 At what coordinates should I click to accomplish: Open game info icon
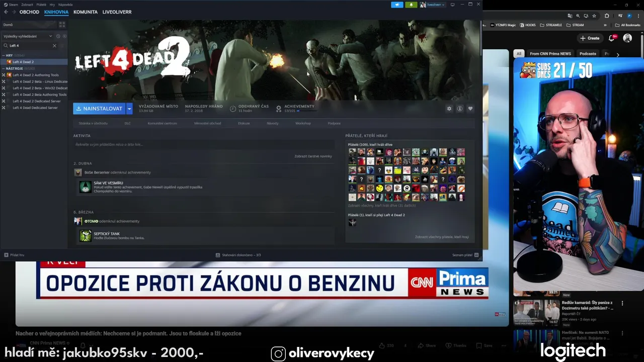click(460, 109)
